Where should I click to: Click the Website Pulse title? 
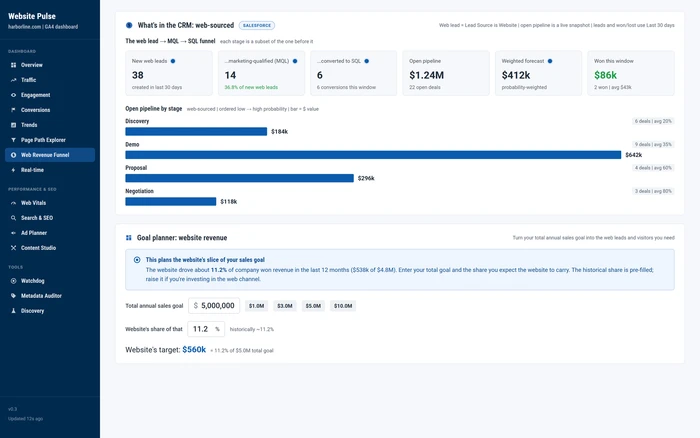32,16
